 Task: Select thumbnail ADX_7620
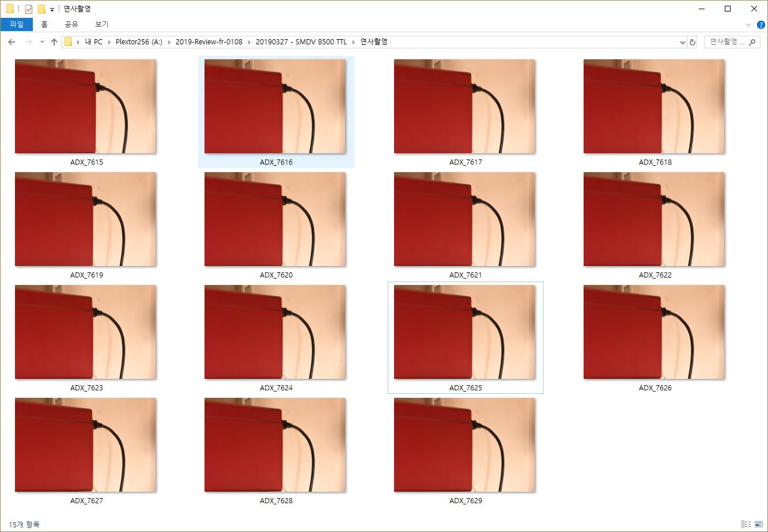275,219
